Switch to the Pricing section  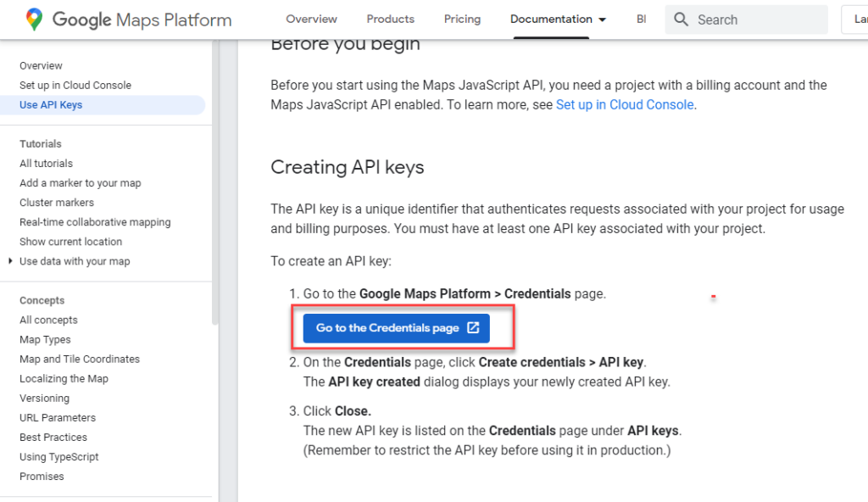pos(462,19)
